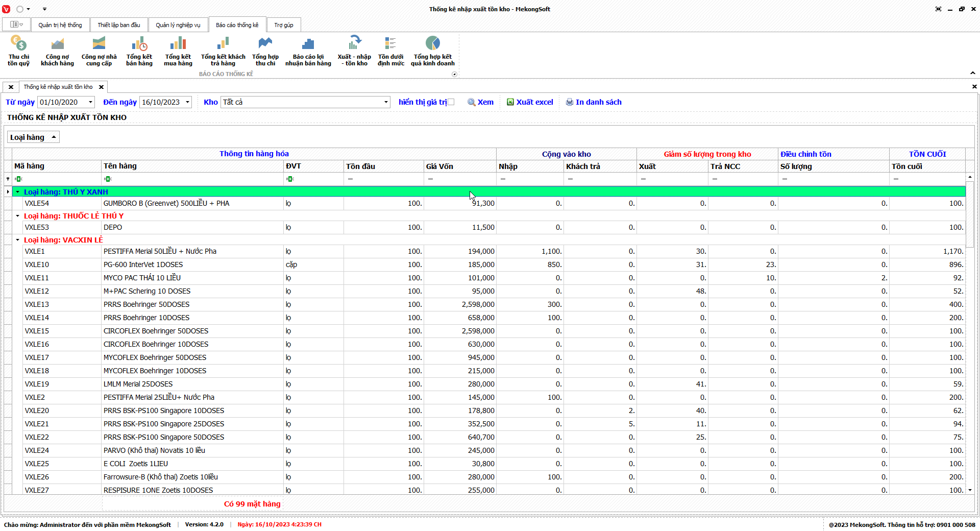Click Xuất excel to export

530,102
